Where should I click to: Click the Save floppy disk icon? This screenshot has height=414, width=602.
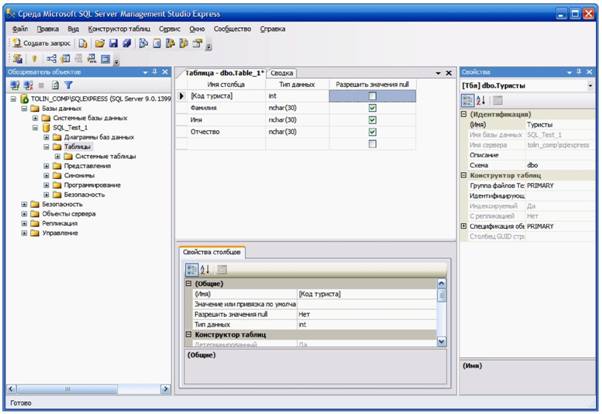pyautogui.click(x=113, y=43)
